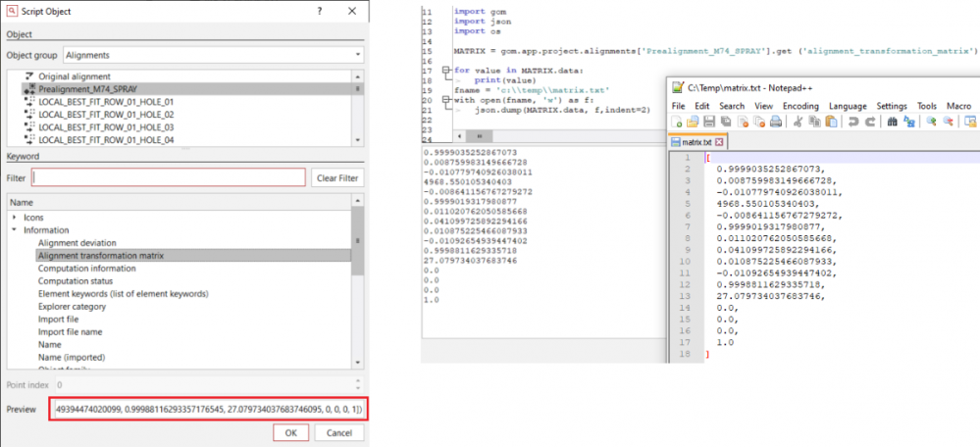The height and width of the screenshot is (447, 980).
Task: Close the matrix.txt tab with its X icon
Action: [x=718, y=142]
